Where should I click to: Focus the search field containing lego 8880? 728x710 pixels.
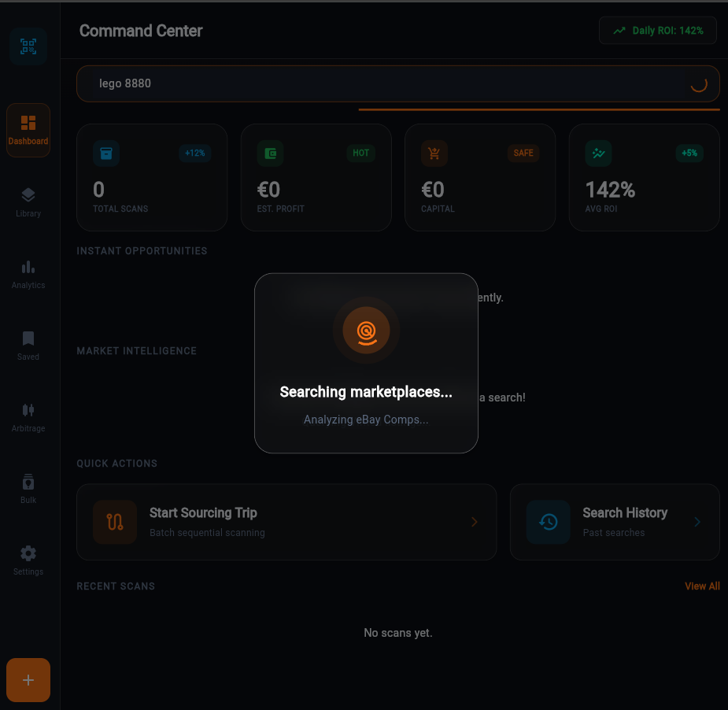click(x=378, y=83)
